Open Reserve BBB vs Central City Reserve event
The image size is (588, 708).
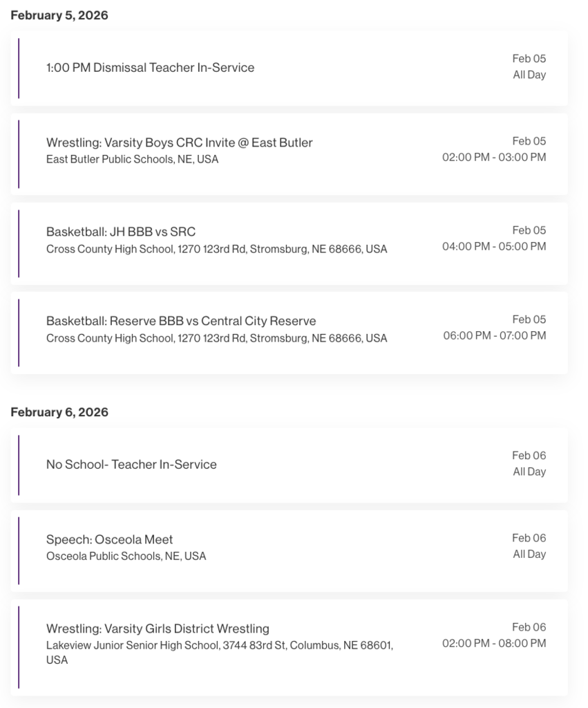coord(181,321)
